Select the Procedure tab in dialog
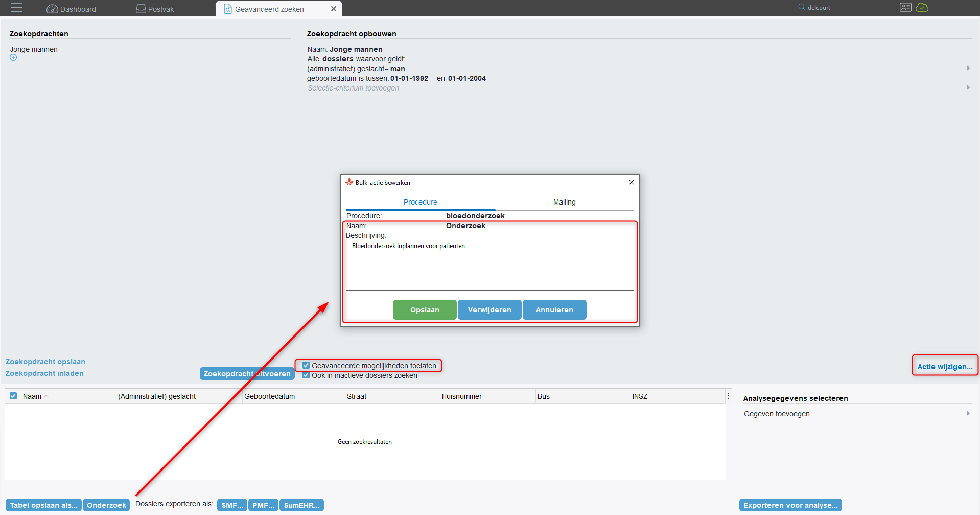Screen dimensions: 980x515 tap(421, 202)
